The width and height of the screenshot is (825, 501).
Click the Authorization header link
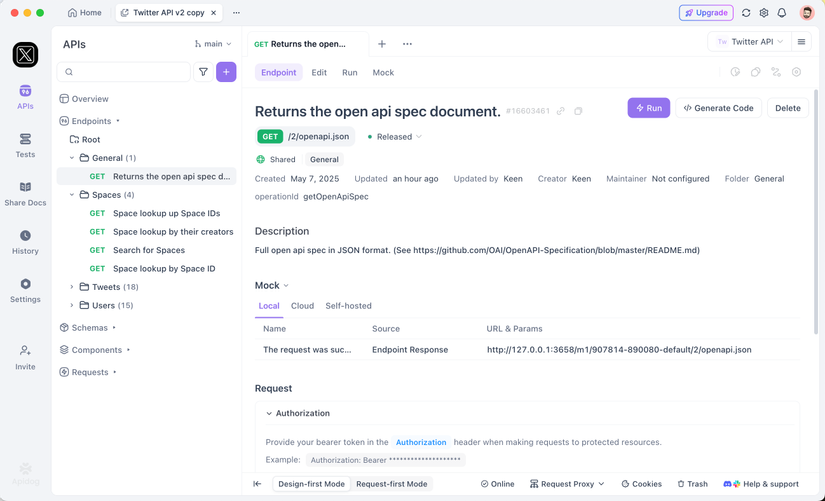pos(421,442)
